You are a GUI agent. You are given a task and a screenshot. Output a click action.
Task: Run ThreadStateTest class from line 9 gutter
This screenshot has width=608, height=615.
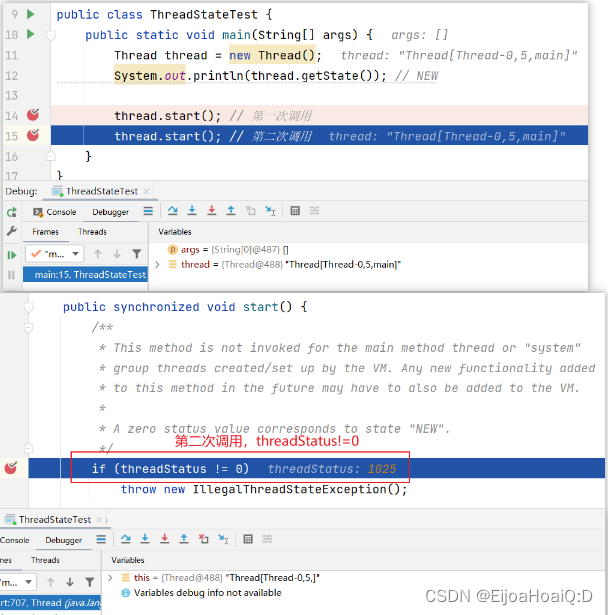coord(31,15)
